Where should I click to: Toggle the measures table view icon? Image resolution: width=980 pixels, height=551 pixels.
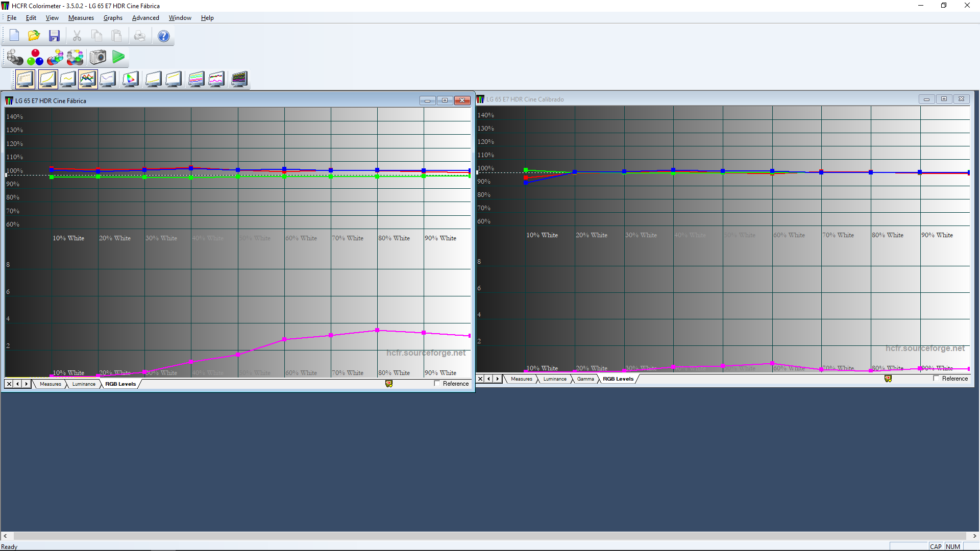tap(25, 79)
